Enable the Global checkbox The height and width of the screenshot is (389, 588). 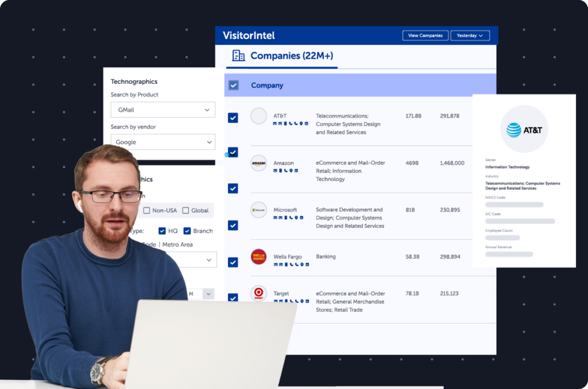click(185, 210)
